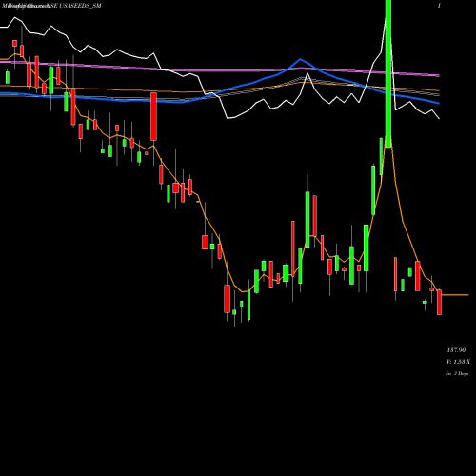Click the USASEEDS_SM symbol title

80,6
